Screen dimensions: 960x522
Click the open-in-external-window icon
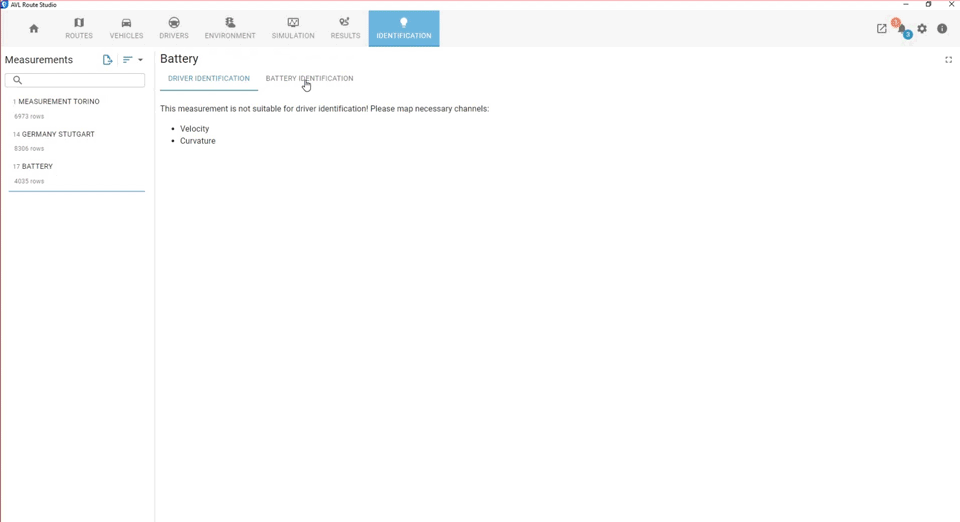coord(882,29)
